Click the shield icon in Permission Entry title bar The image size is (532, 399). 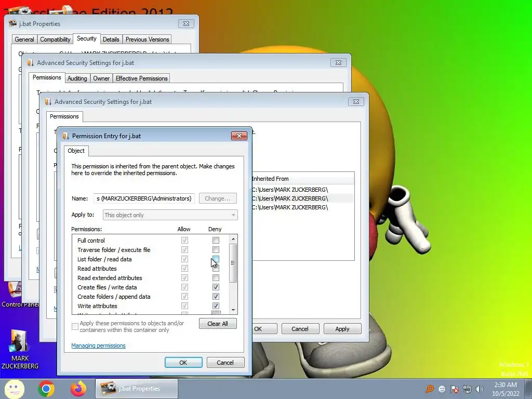pyautogui.click(x=65, y=136)
